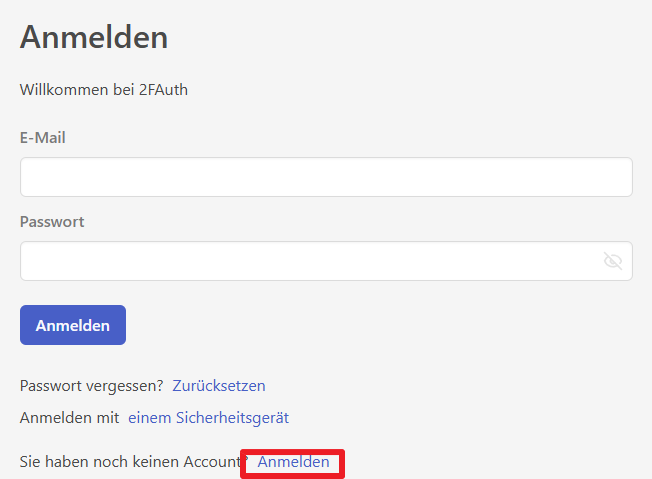Viewport: 652px width, 479px height.
Task: Click the large 'Anmelden' page heading
Action: click(94, 38)
